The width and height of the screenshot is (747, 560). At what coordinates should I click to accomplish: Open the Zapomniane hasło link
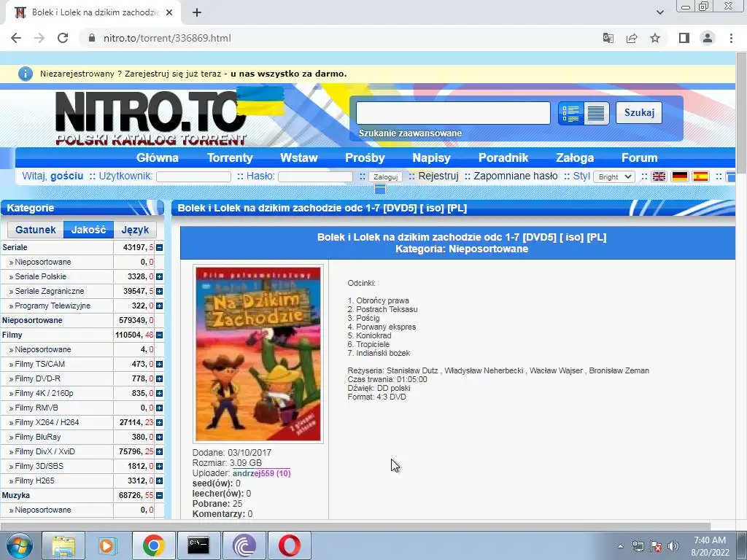pos(516,176)
